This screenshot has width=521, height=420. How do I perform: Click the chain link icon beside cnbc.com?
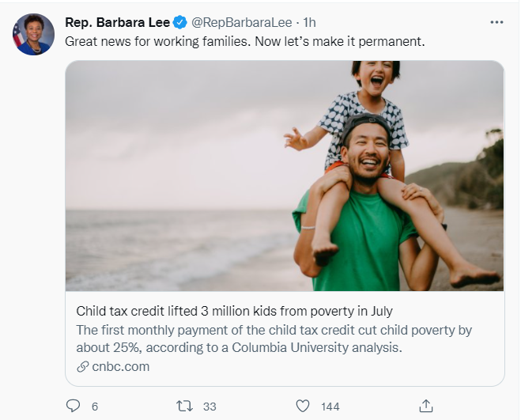82,366
